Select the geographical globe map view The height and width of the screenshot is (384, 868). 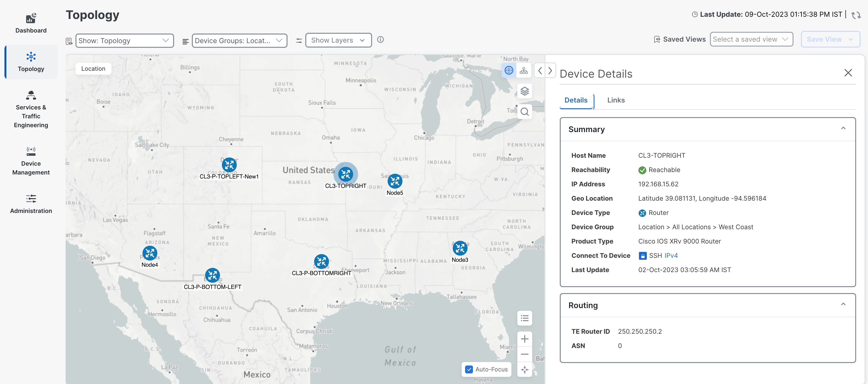click(509, 70)
